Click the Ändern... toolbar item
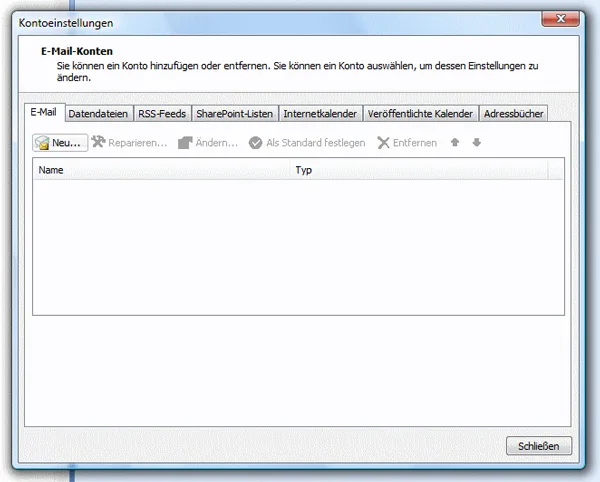The image size is (600, 482). (x=208, y=143)
